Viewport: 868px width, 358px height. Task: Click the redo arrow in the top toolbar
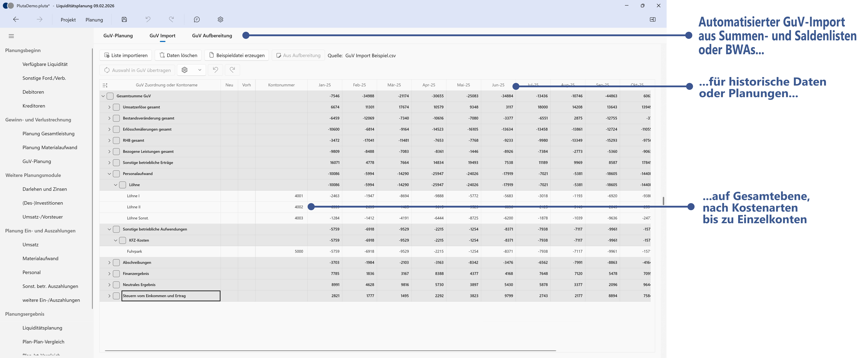tap(172, 19)
